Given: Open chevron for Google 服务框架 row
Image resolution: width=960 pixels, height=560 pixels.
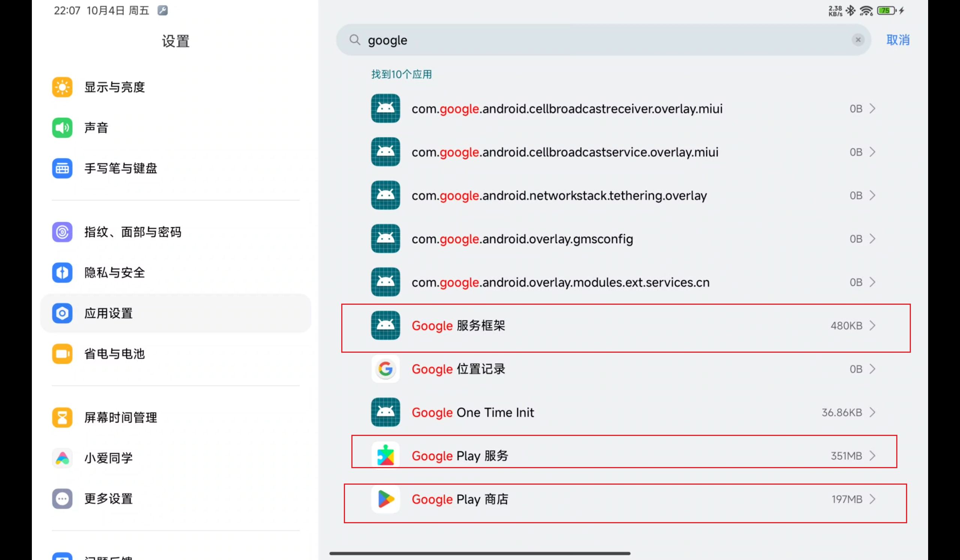Looking at the screenshot, I should coord(872,325).
